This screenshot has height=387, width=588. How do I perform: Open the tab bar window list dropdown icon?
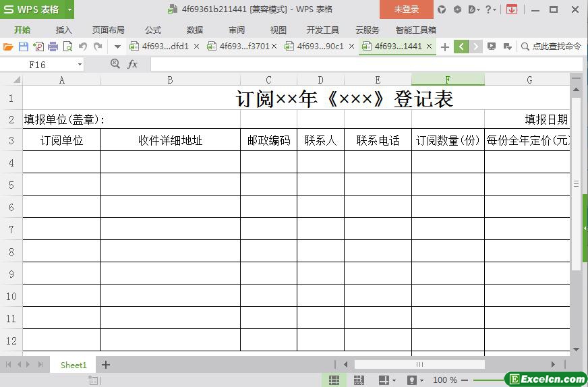click(507, 47)
